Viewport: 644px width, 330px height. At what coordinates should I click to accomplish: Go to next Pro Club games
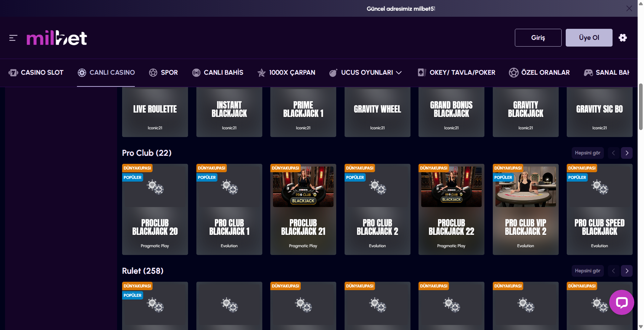click(x=627, y=153)
